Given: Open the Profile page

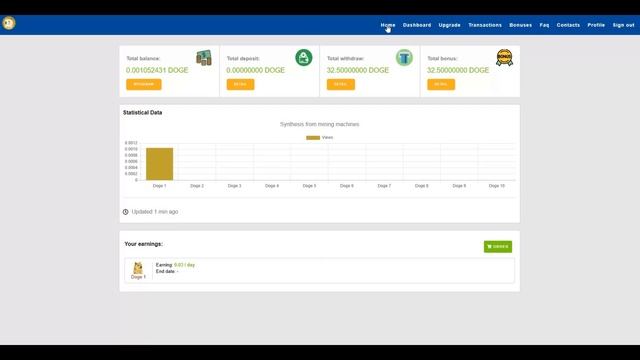Looking at the screenshot, I should coord(596,25).
